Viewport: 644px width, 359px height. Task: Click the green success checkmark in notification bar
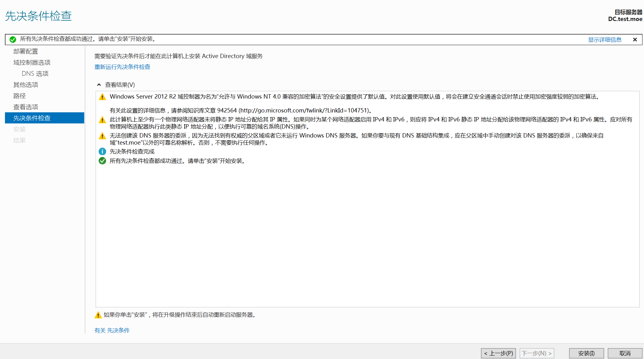point(13,40)
